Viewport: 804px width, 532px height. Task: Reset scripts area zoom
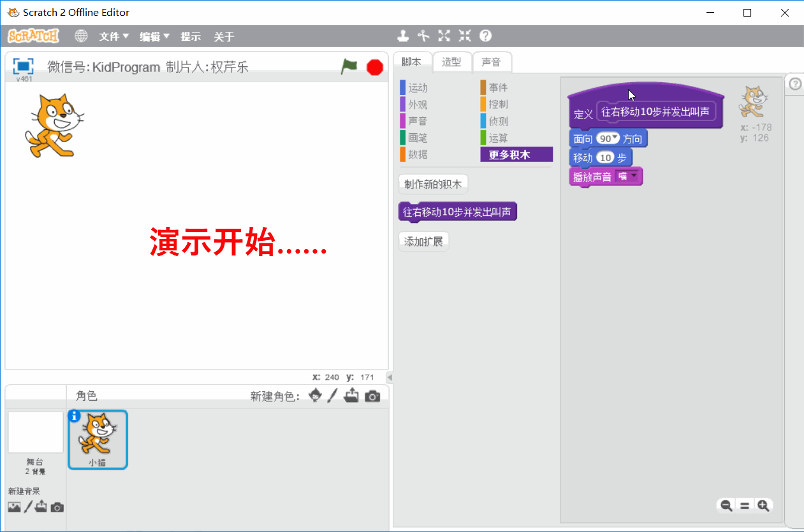point(745,505)
